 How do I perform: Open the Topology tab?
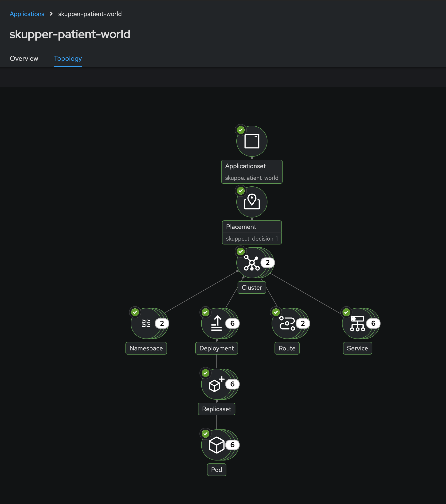point(68,58)
